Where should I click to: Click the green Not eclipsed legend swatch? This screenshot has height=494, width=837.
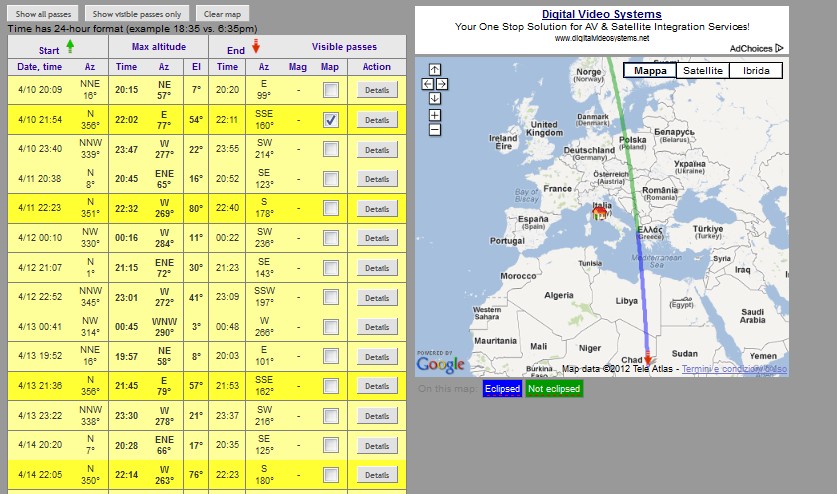tap(554, 389)
